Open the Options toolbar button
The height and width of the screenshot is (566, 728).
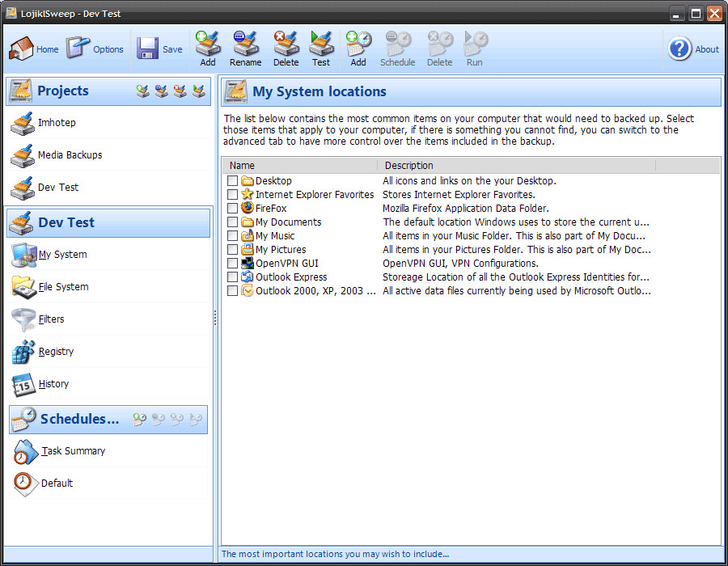[95, 49]
